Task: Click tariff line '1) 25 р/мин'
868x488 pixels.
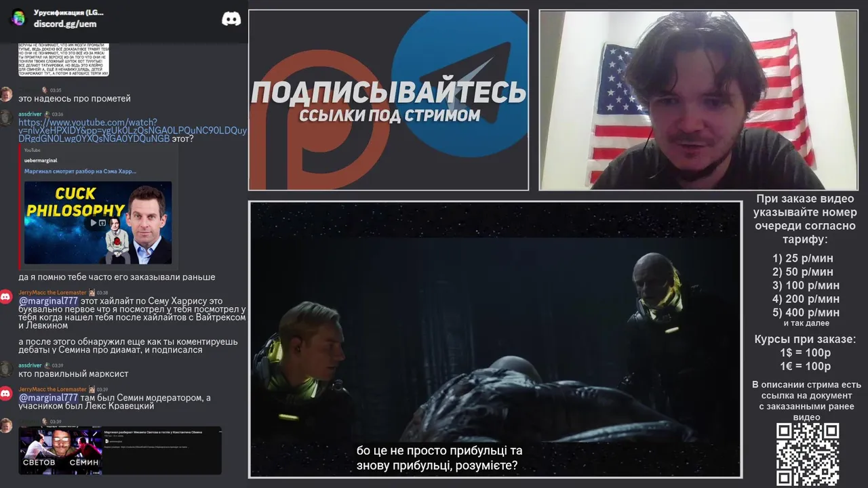Action: [x=803, y=258]
